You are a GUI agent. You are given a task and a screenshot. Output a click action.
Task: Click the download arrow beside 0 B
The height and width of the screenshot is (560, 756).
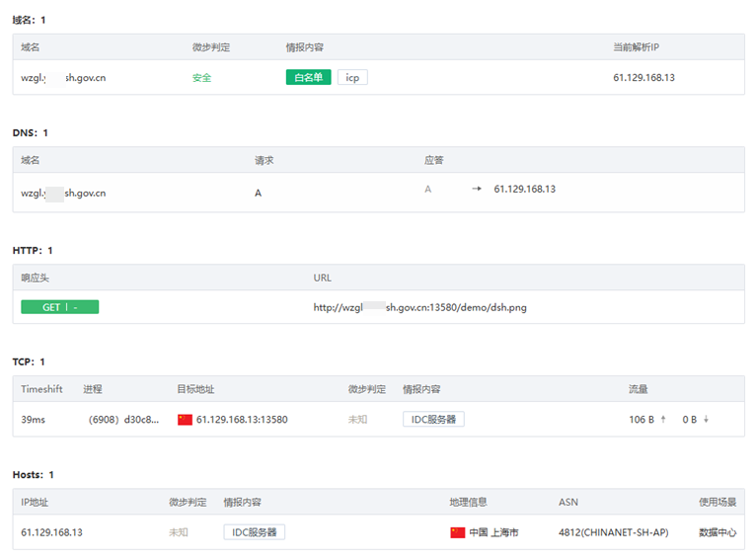706,420
